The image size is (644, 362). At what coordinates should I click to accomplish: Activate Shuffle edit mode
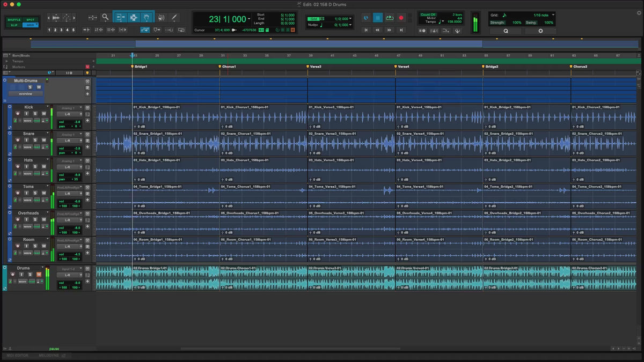(x=13, y=19)
